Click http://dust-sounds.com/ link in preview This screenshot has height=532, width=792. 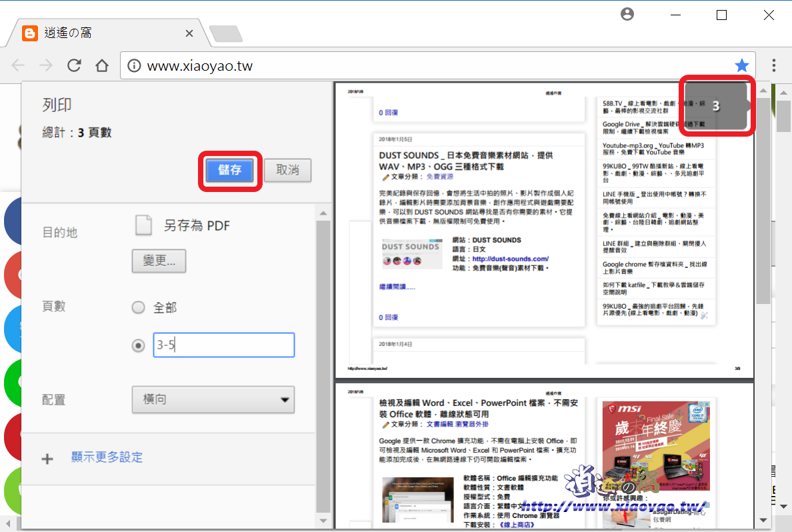pos(510,259)
